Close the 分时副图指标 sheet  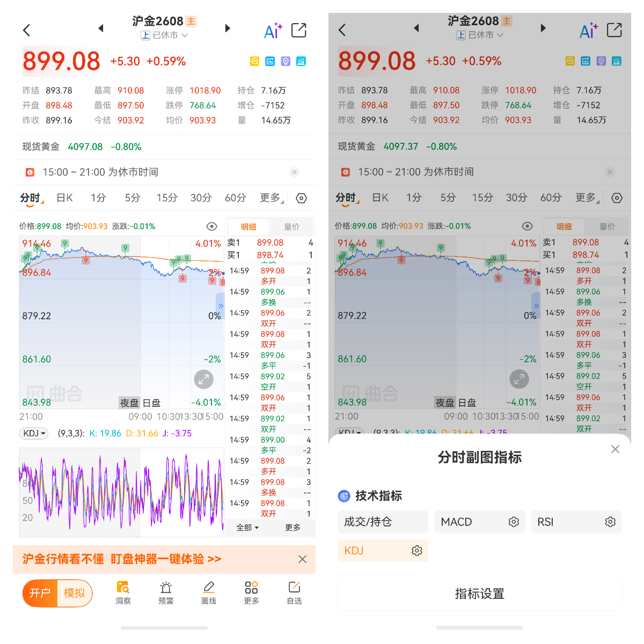[x=615, y=449]
